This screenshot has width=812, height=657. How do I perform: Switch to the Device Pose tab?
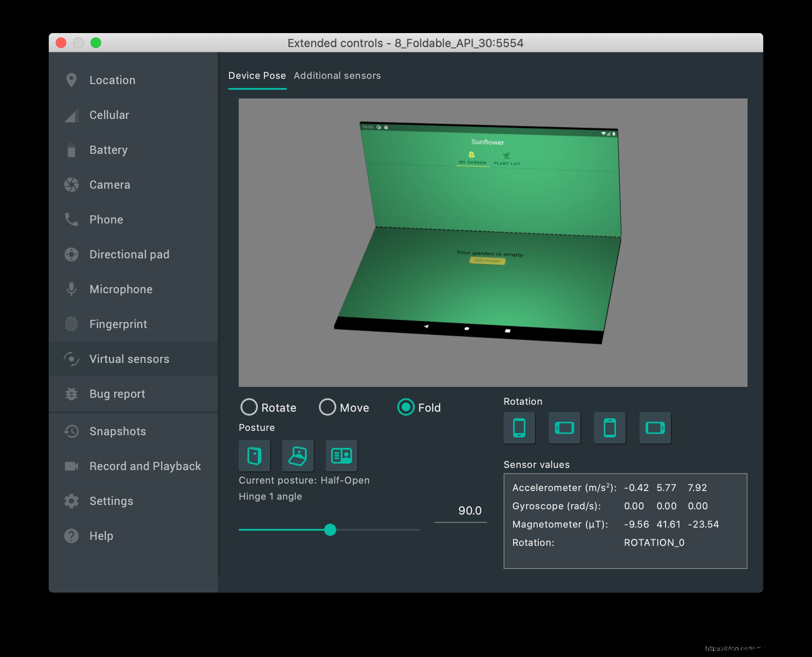pos(257,75)
